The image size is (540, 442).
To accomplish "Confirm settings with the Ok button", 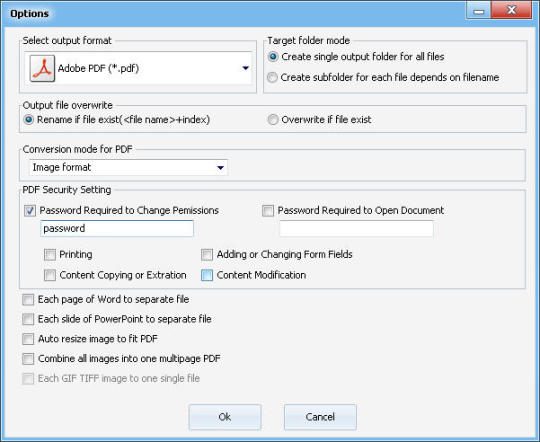I will (x=225, y=417).
